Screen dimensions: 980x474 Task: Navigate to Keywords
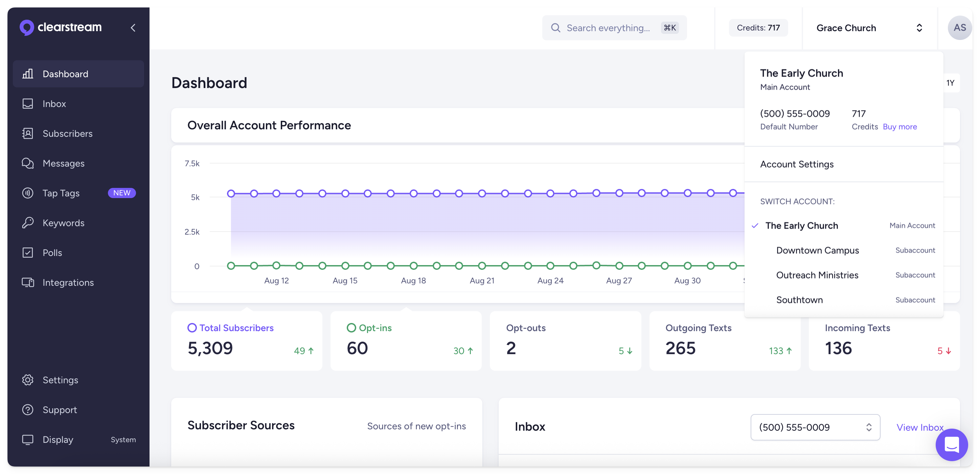[x=78, y=223]
